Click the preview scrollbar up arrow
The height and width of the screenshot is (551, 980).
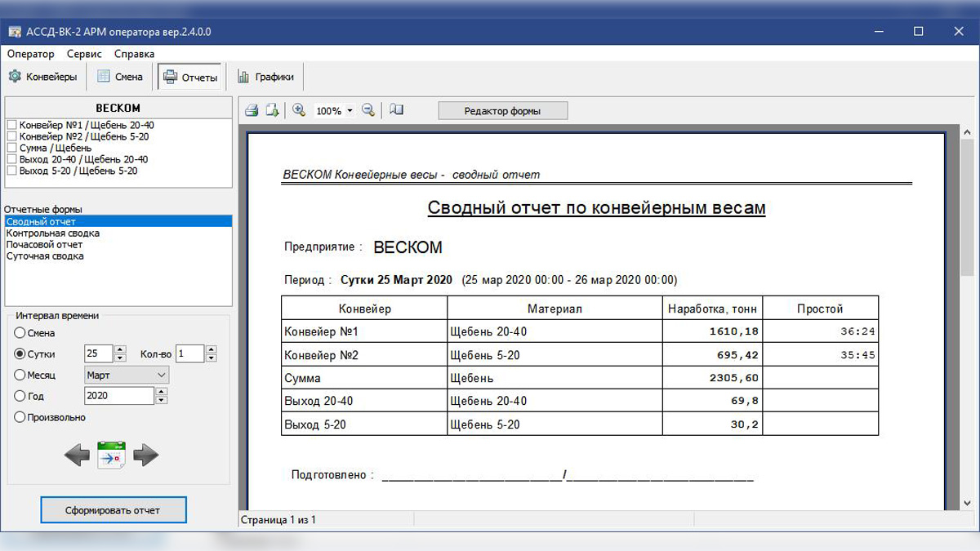[967, 133]
